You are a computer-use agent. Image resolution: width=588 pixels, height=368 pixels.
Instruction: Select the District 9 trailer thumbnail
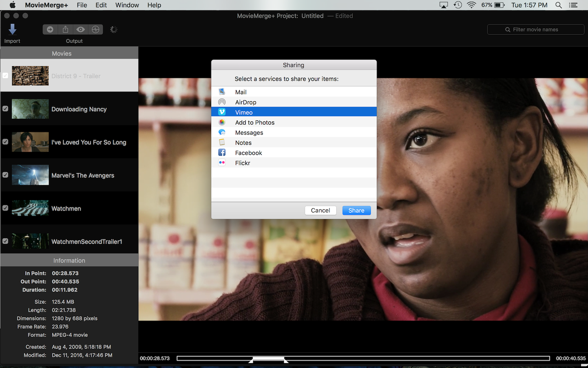pyautogui.click(x=30, y=76)
